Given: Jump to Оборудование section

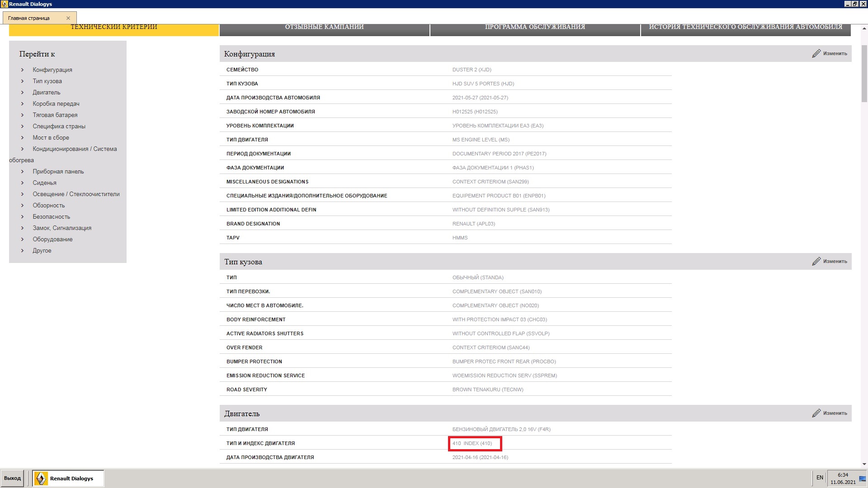Looking at the screenshot, I should (x=52, y=239).
